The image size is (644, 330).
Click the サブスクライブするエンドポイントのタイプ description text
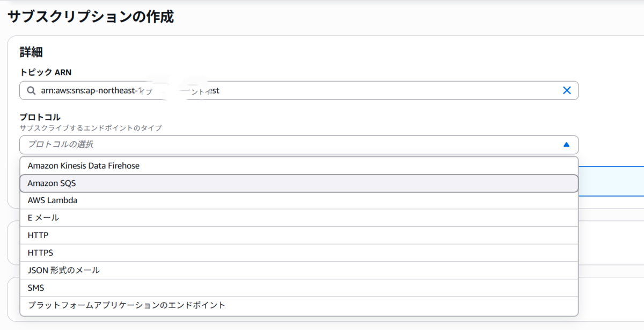pyautogui.click(x=91, y=128)
